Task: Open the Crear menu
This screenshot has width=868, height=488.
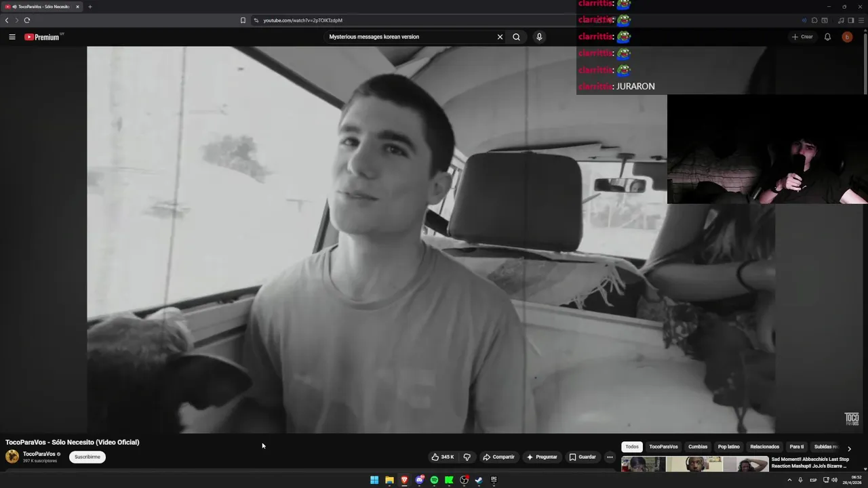Action: click(x=802, y=37)
